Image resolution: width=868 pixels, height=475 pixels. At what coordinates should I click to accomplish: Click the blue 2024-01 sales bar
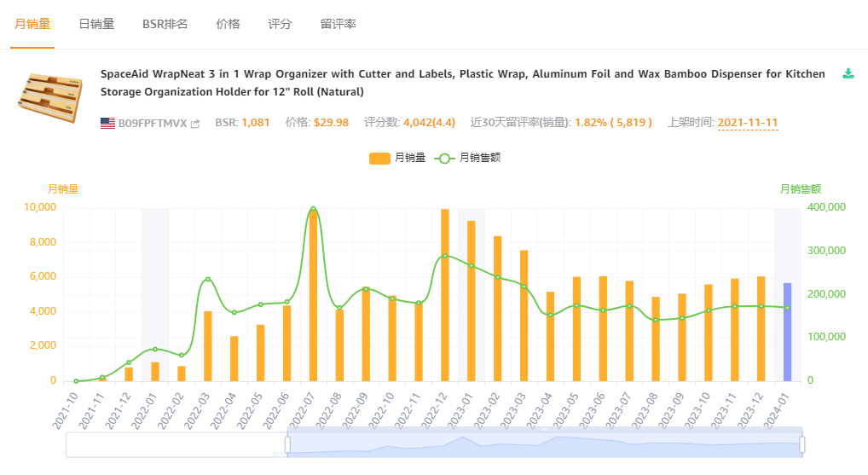click(x=787, y=333)
